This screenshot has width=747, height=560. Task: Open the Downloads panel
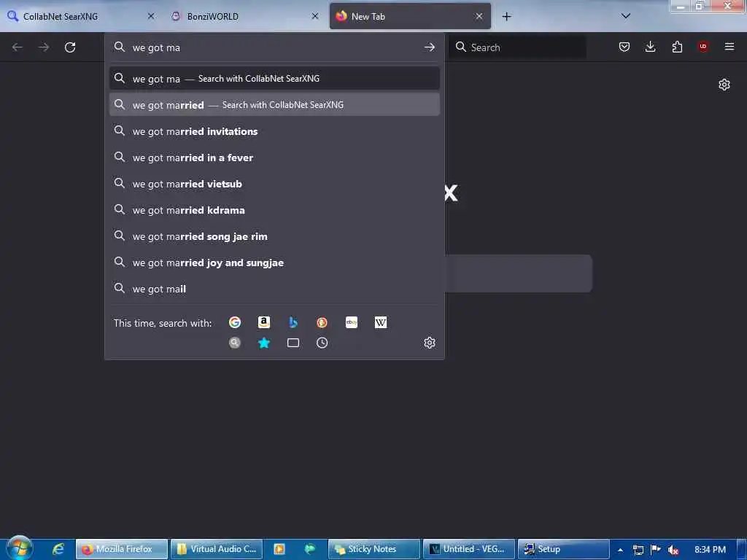click(x=650, y=47)
